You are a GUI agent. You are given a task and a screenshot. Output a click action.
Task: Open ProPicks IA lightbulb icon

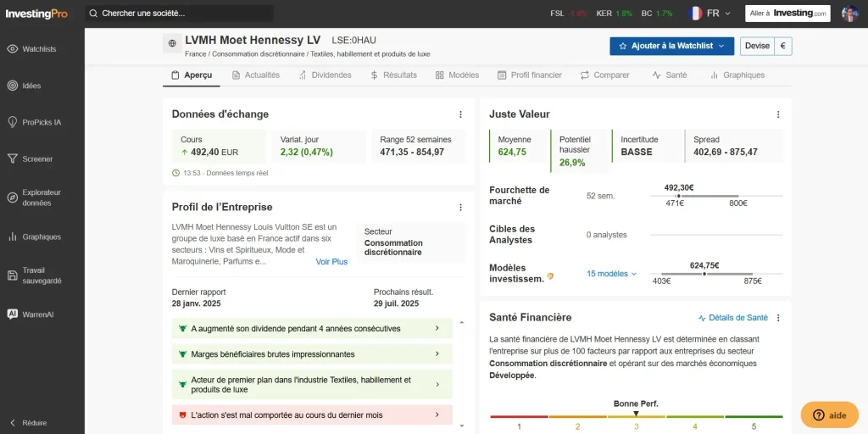(12, 122)
